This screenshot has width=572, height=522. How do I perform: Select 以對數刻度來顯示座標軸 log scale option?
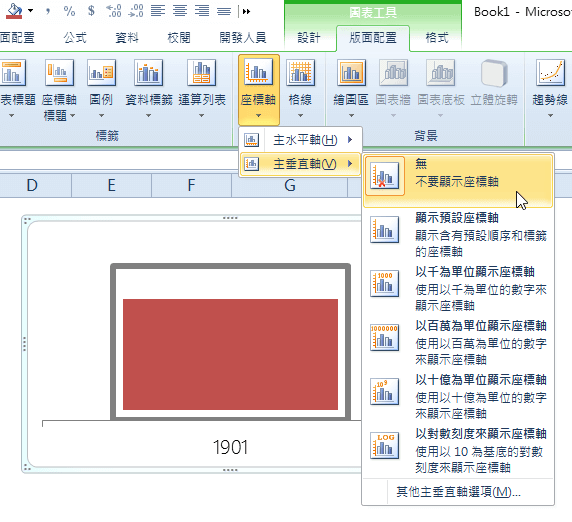459,451
